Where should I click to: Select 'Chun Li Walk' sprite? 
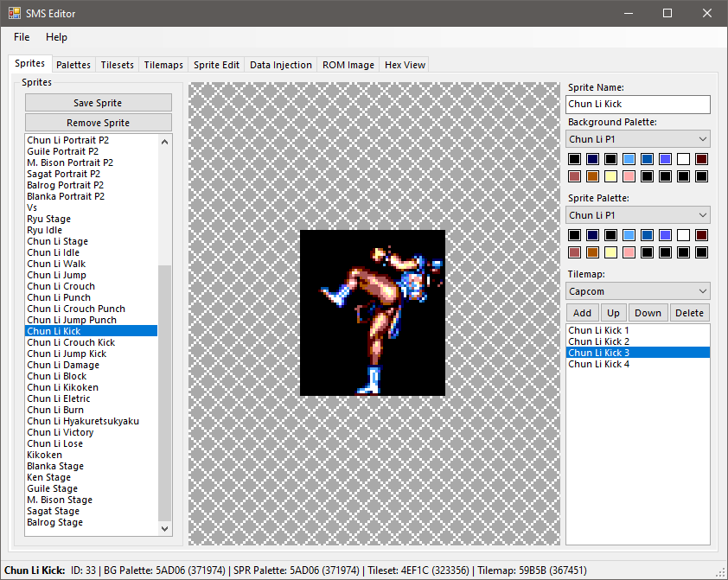[x=92, y=264]
